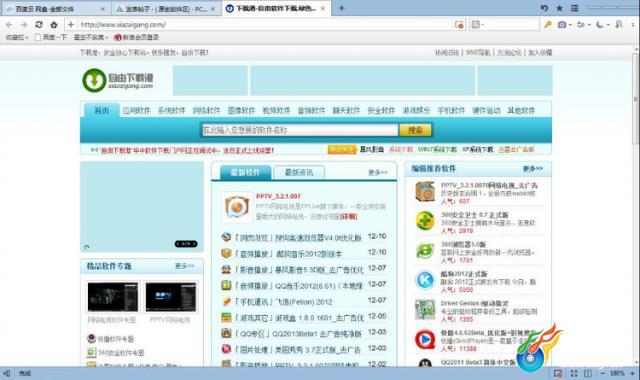Open the 安全软件 category menu
Viewport: 640px width, 380px height.
381,111
